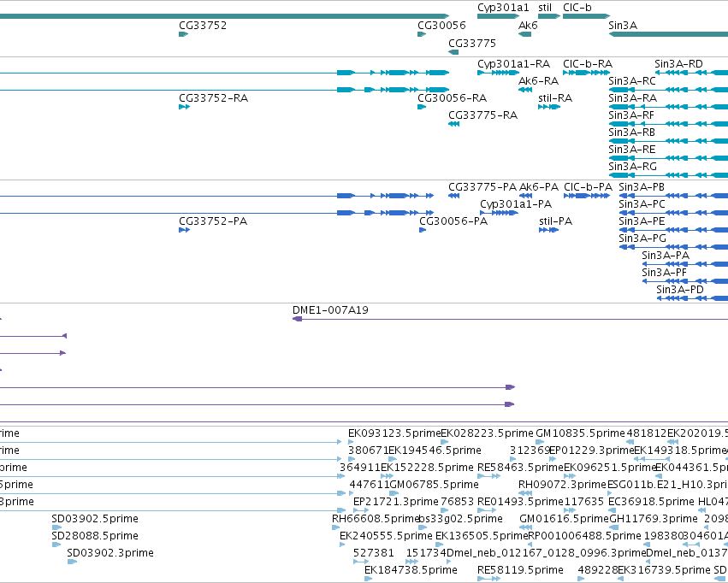
Task: Click the Sin3A gene label
Action: click(x=623, y=26)
